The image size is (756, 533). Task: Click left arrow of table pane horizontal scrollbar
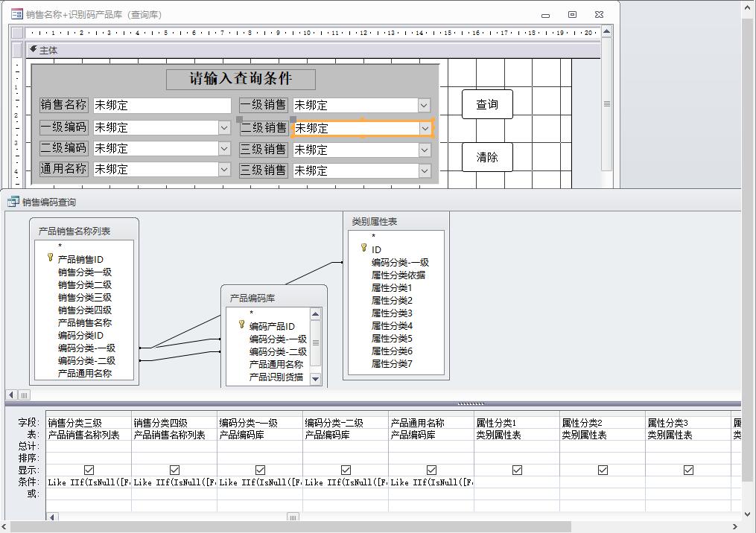coord(12,395)
